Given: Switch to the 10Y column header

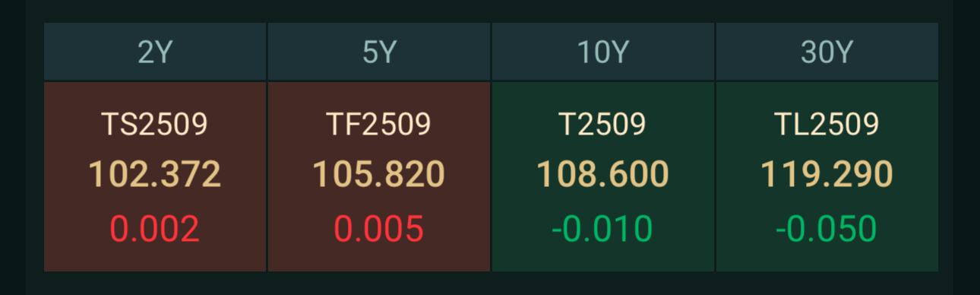Looking at the screenshot, I should [x=603, y=52].
